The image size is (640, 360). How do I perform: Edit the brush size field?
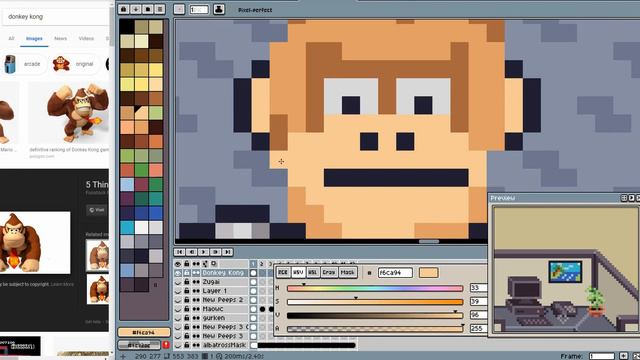199,9
